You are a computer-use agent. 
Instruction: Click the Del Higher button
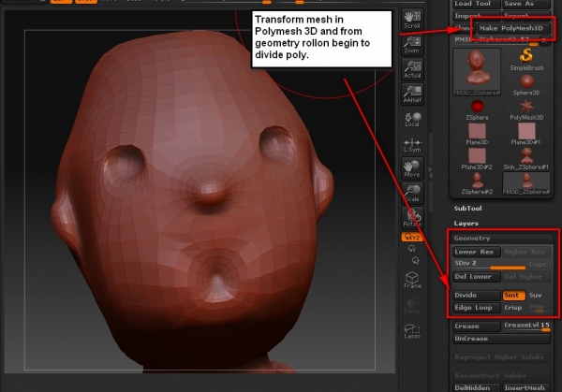[525, 277]
